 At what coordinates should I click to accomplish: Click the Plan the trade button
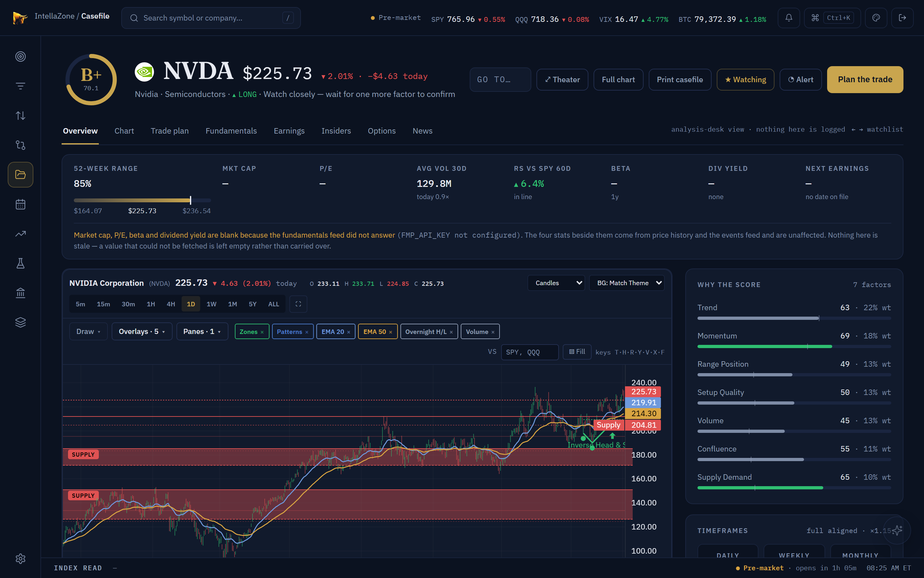[865, 80]
